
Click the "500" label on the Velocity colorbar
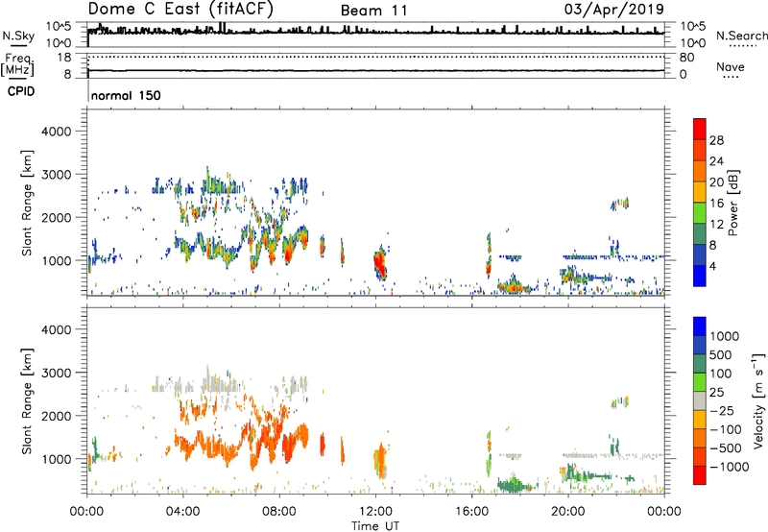click(723, 354)
